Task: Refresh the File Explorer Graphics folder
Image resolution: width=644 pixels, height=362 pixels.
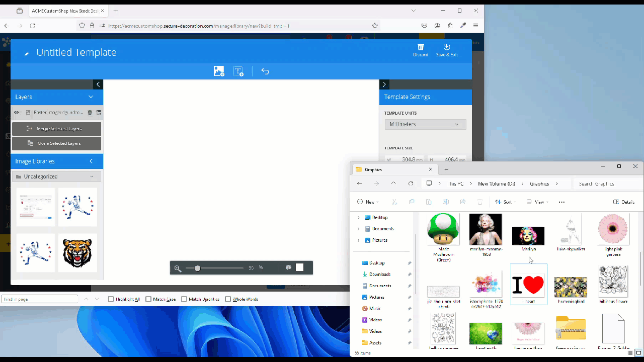Action: 411,184
